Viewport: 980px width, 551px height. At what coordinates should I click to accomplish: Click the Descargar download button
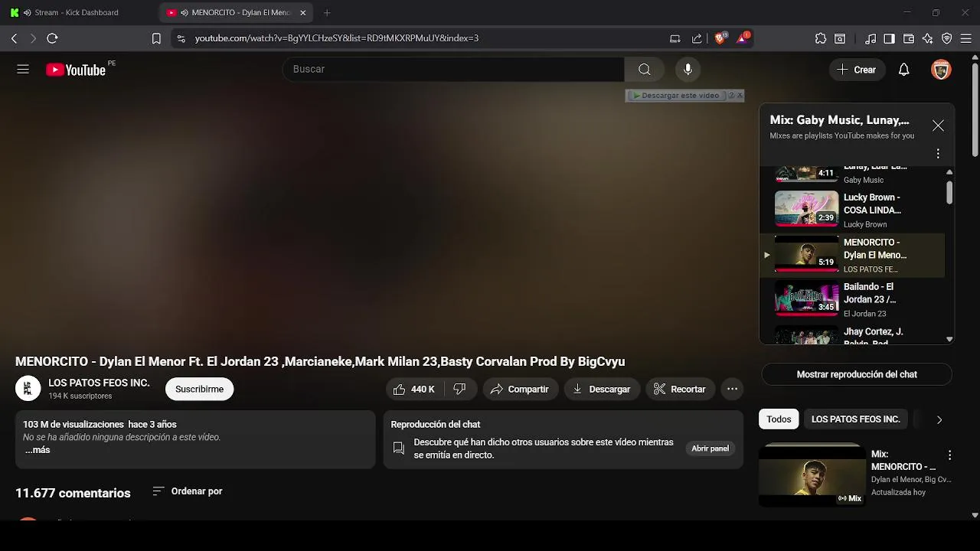coord(602,390)
